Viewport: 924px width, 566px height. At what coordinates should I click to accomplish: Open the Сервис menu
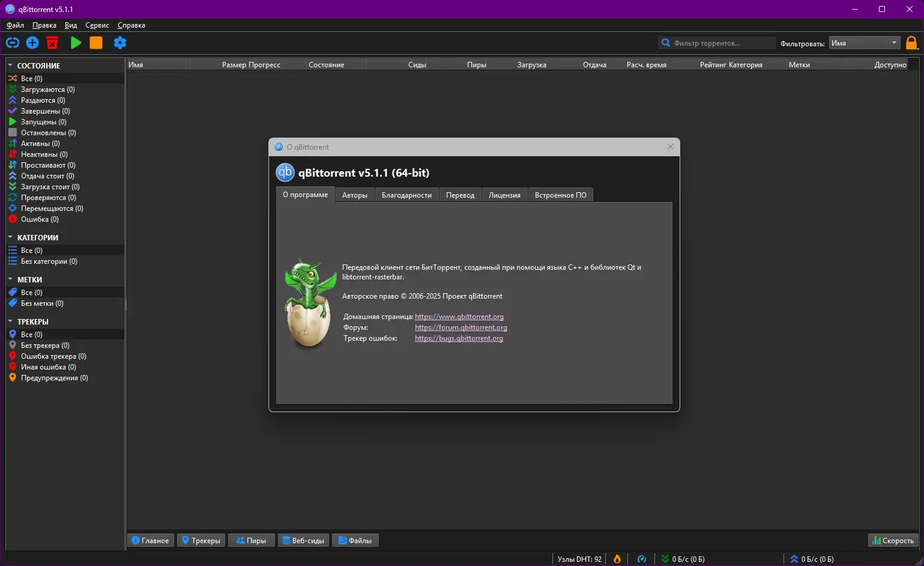(x=97, y=25)
